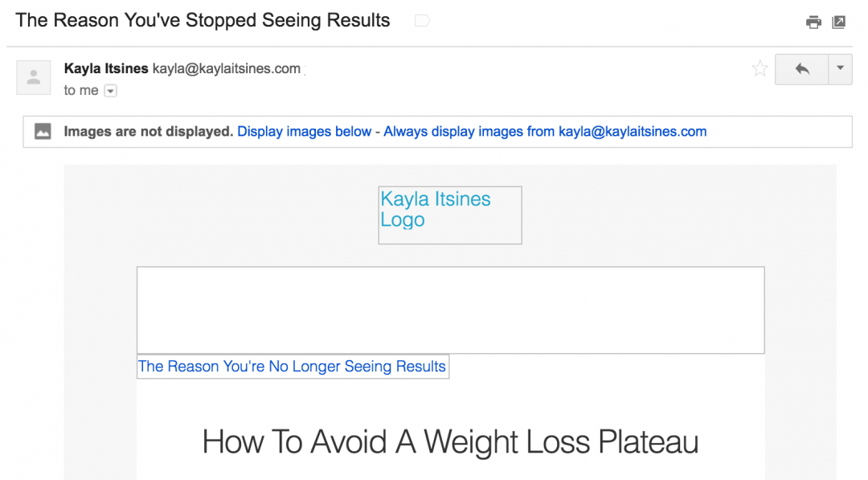
Task: Click the "to me" recipient text
Action: [x=81, y=91]
